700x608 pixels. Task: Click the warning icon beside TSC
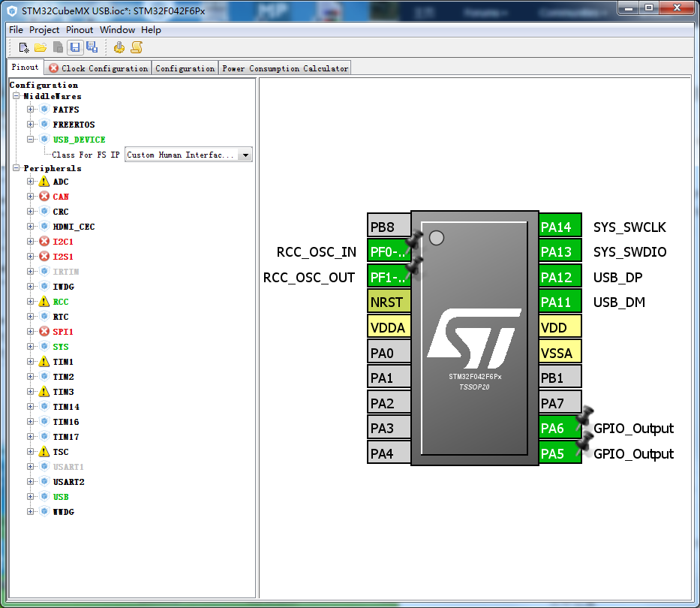44,452
